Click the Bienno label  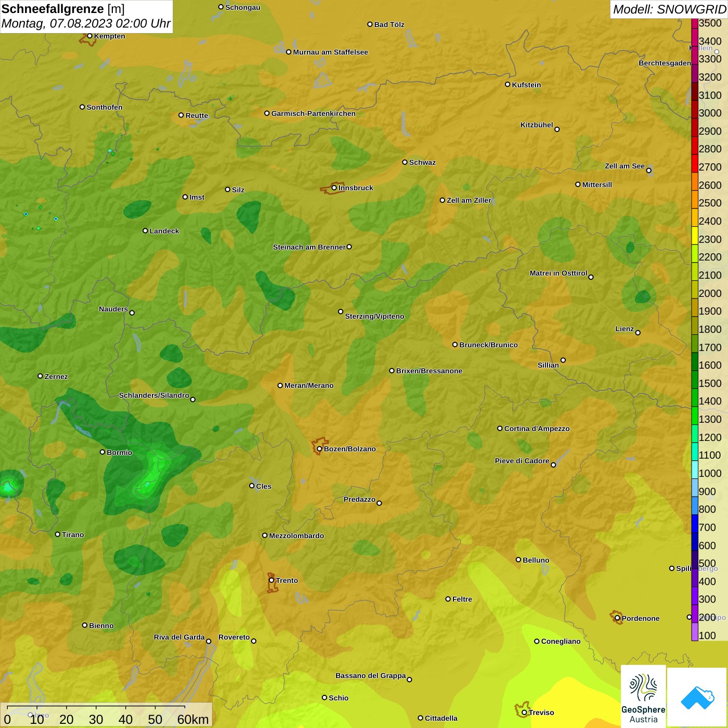coord(101,626)
